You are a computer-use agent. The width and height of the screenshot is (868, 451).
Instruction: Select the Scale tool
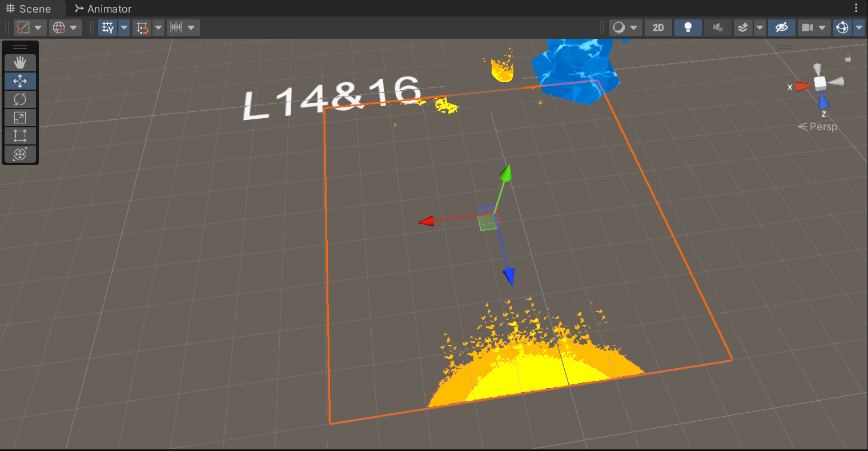tap(20, 118)
